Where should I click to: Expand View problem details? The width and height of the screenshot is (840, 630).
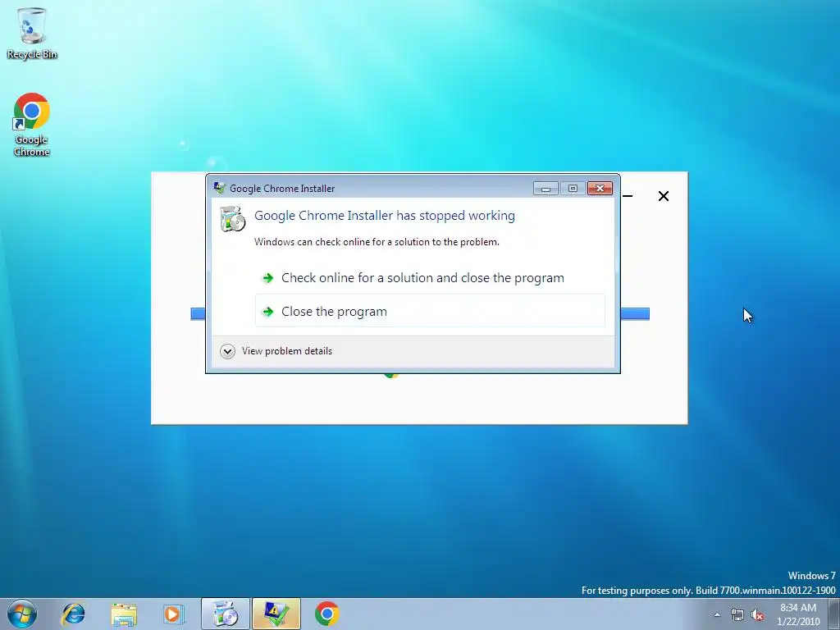tap(276, 351)
